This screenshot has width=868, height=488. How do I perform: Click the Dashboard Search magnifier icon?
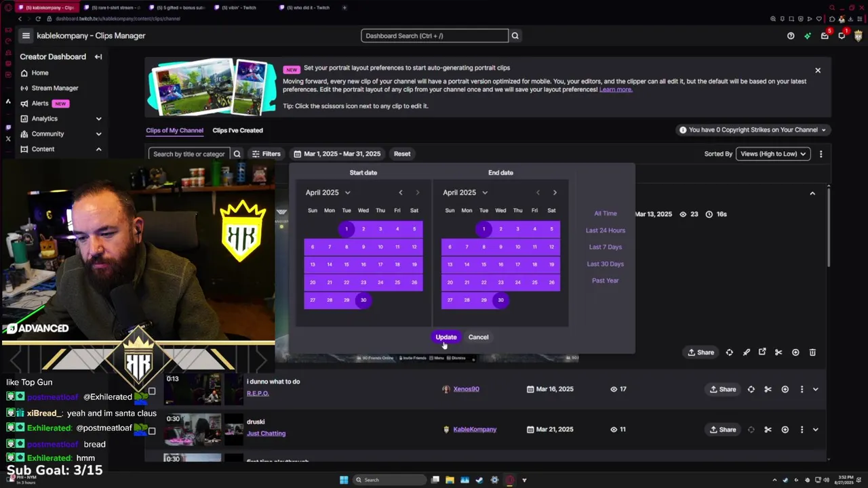pos(515,36)
